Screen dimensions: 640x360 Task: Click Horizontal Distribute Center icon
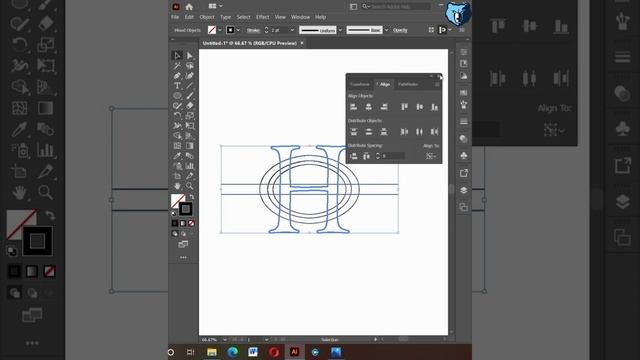coord(419,131)
